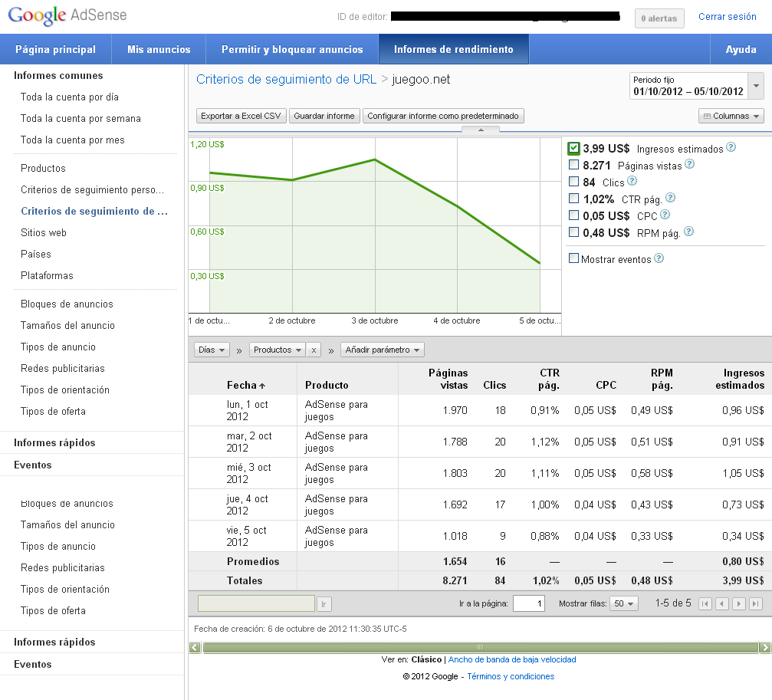Switch to Página principal tab
Viewport: 772px width, 700px height.
pyautogui.click(x=56, y=49)
